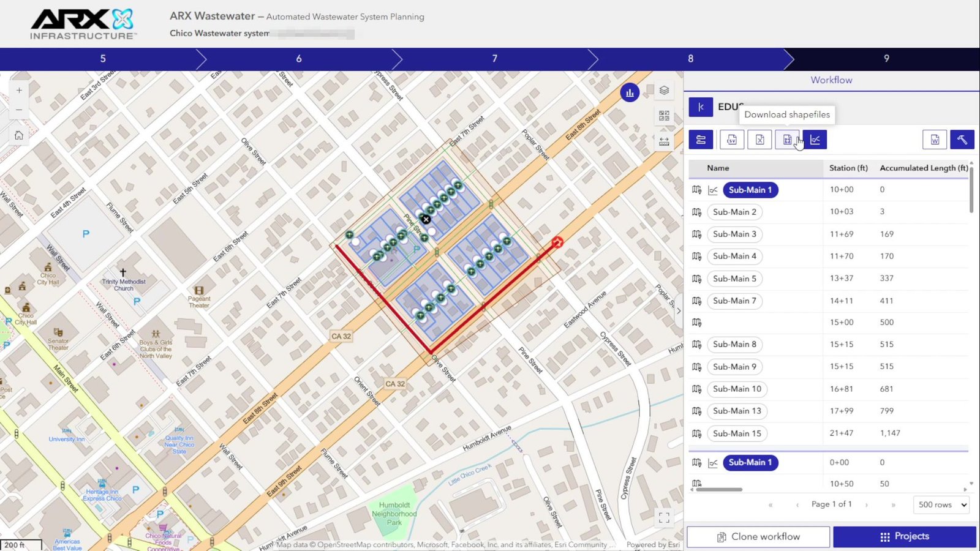The height and width of the screenshot is (551, 980).
Task: Collapse the panel with the back arrow
Action: click(701, 107)
